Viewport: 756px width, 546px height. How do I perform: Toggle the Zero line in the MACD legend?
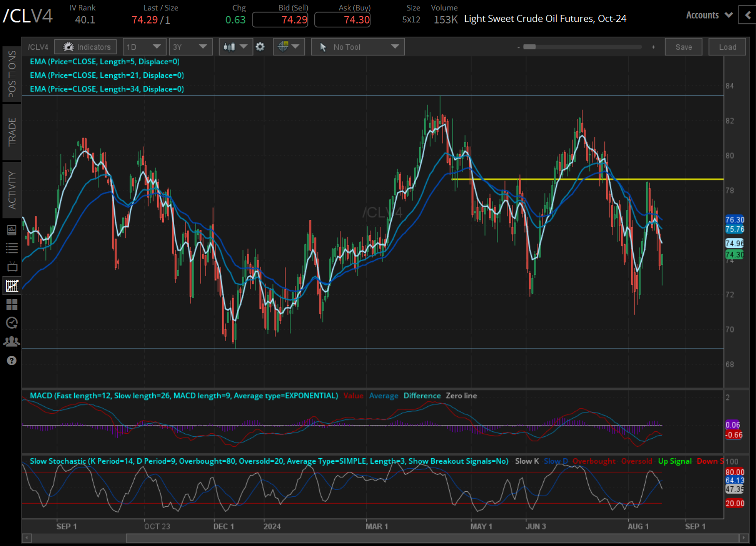[x=461, y=395]
